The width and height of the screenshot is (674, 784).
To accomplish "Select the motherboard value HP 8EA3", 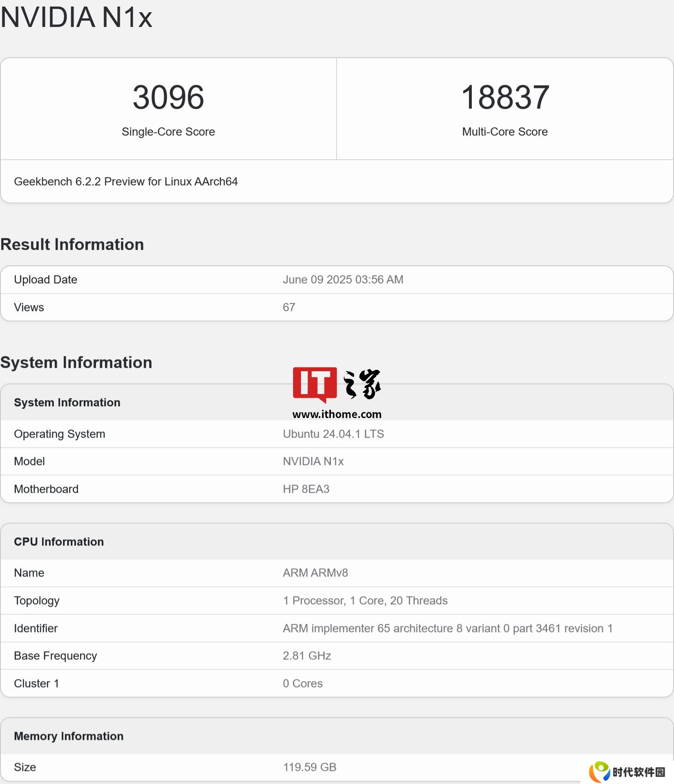I will pyautogui.click(x=306, y=489).
